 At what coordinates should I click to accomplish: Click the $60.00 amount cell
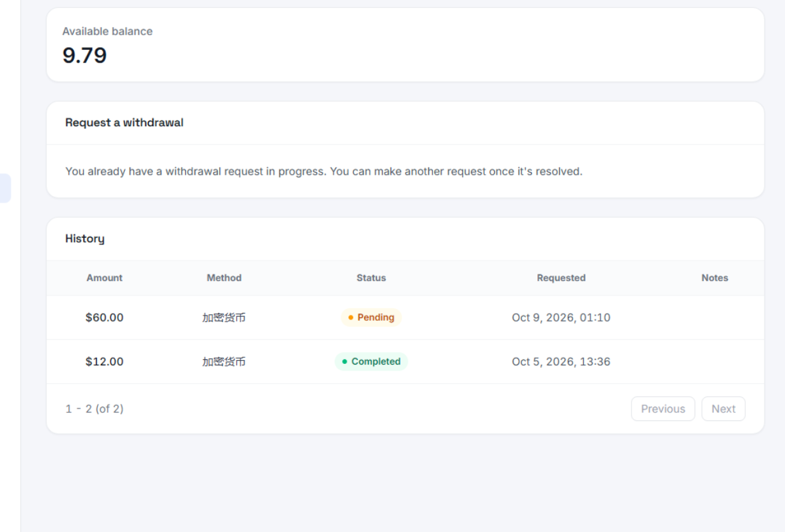(104, 317)
